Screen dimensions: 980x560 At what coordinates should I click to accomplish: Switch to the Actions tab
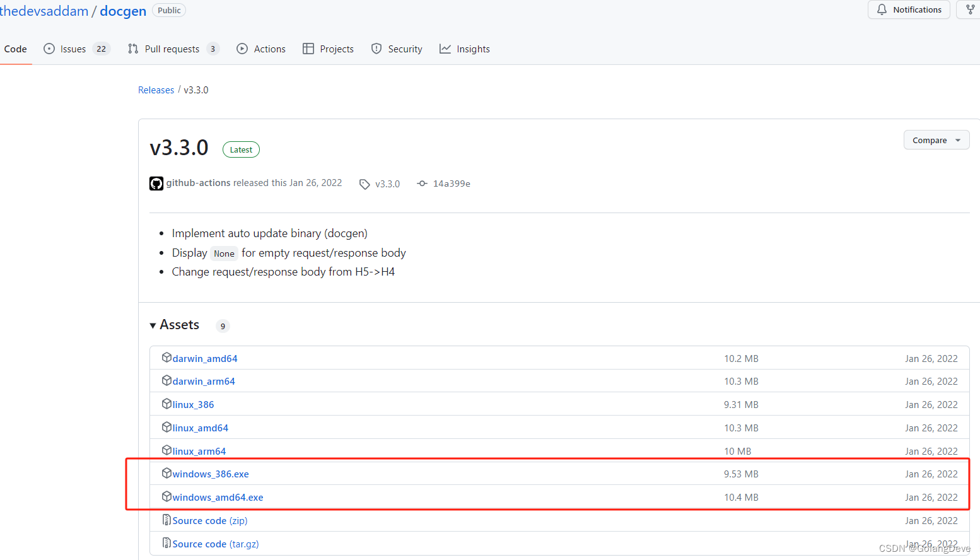[x=261, y=49]
